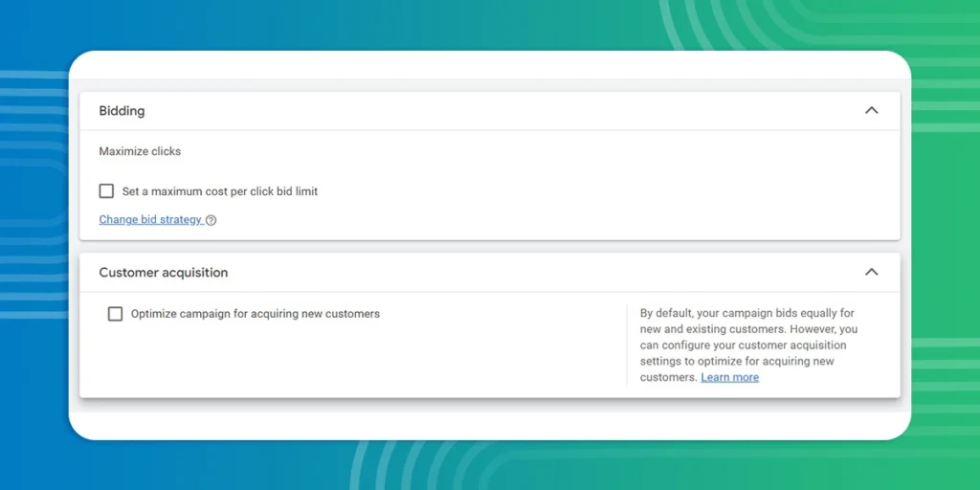Click the 'Optimize campaign for acquiring new customers' label

coord(255,314)
